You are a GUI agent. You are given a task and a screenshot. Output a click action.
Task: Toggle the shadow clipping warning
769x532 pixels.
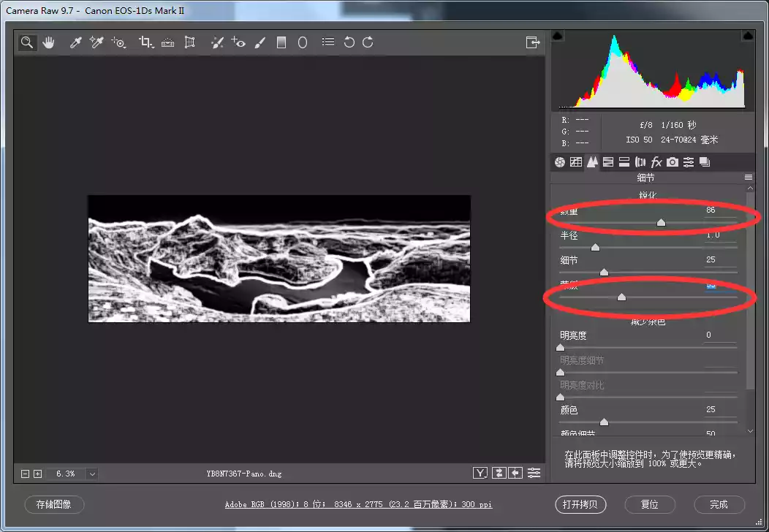pyautogui.click(x=557, y=36)
